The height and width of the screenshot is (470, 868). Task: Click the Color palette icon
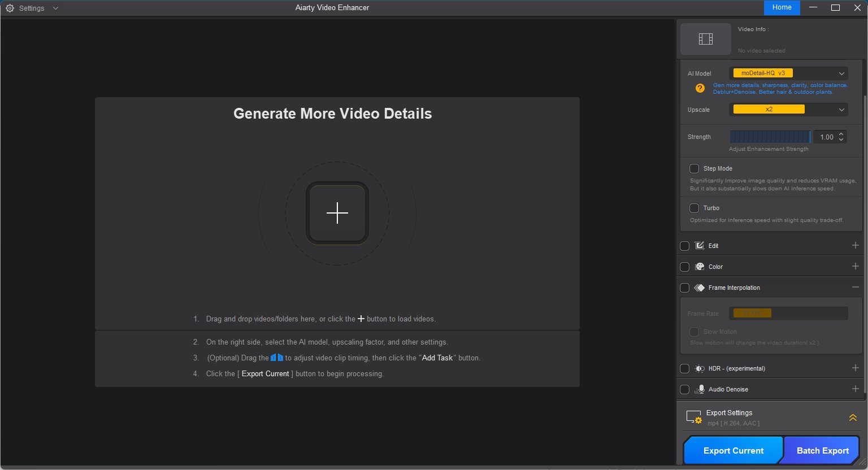pyautogui.click(x=700, y=267)
